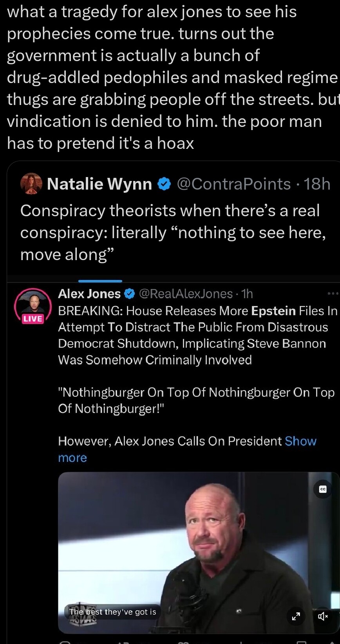Open the three-dot menu on Alex Jones's post

pos(333,293)
